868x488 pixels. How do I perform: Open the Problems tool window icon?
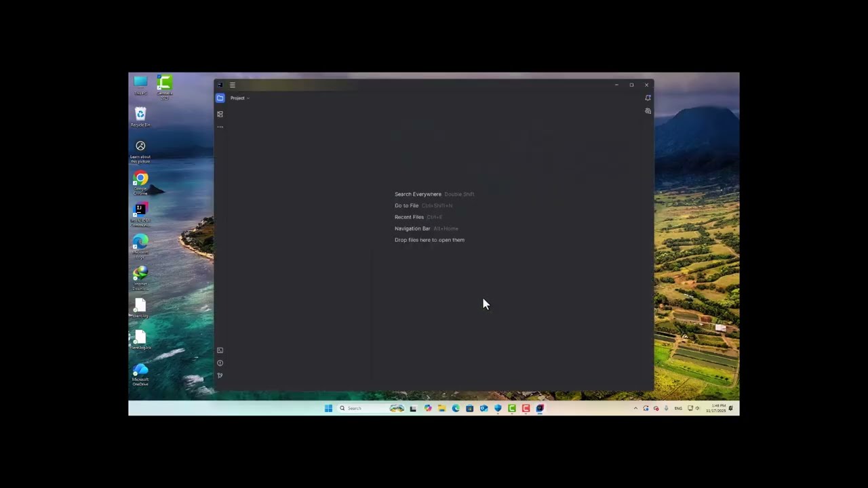[220, 363]
